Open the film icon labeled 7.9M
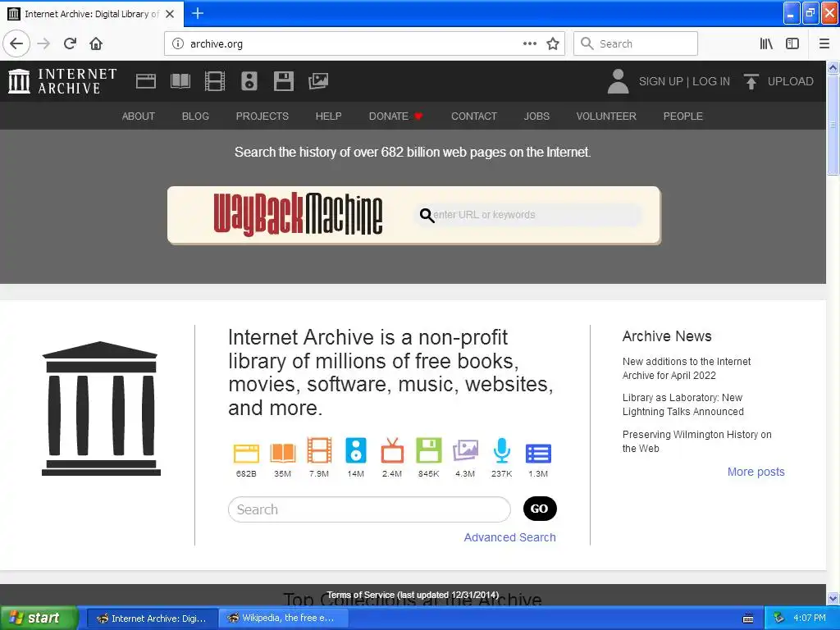Image resolution: width=840 pixels, height=630 pixels. tap(319, 450)
